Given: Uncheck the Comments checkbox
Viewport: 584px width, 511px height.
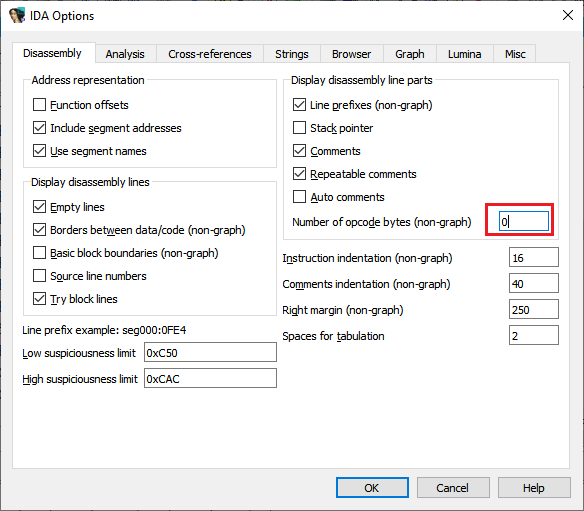Looking at the screenshot, I should [299, 151].
